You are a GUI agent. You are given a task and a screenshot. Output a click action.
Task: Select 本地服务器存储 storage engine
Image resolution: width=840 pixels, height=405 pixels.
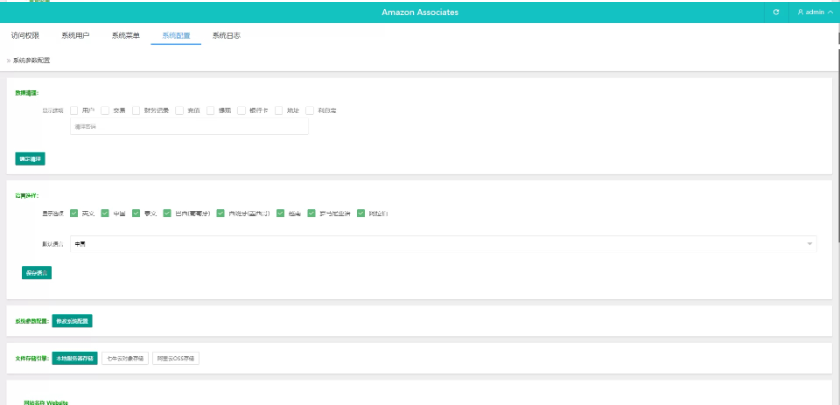pyautogui.click(x=75, y=358)
